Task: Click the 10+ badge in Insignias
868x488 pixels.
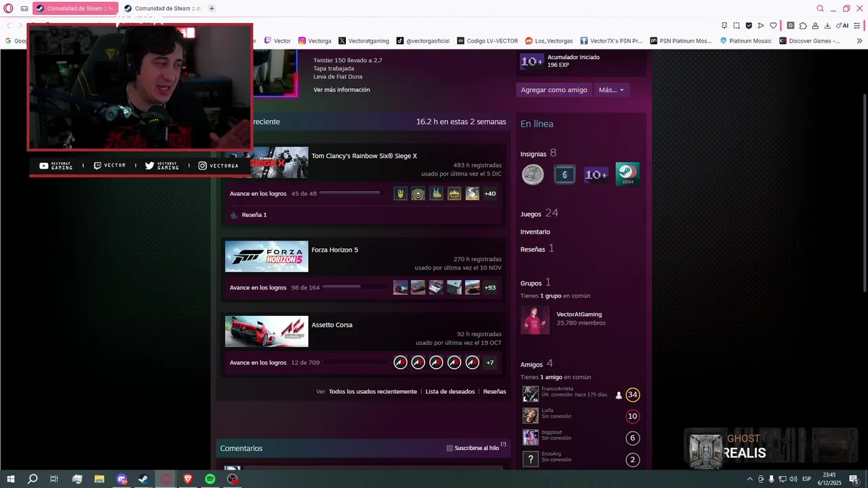Action: [596, 175]
